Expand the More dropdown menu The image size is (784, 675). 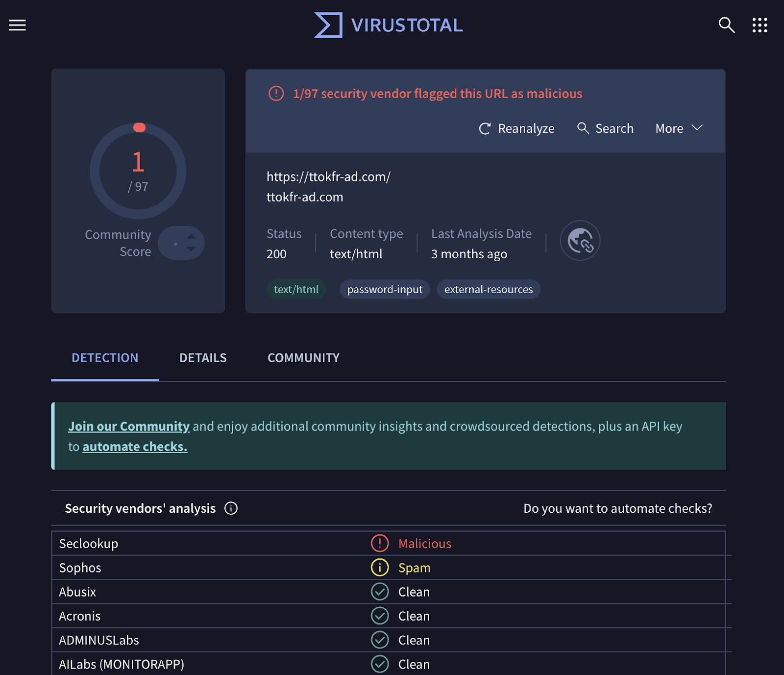[679, 128]
